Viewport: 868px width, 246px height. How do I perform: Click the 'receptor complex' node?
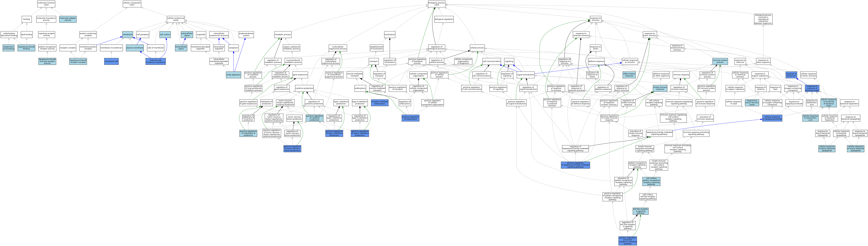(x=68, y=48)
